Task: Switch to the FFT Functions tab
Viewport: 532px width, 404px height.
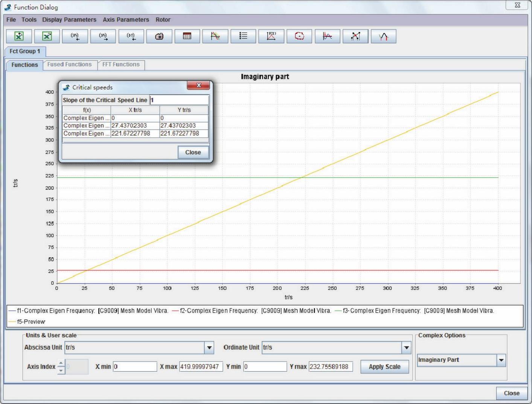Action: click(x=121, y=64)
